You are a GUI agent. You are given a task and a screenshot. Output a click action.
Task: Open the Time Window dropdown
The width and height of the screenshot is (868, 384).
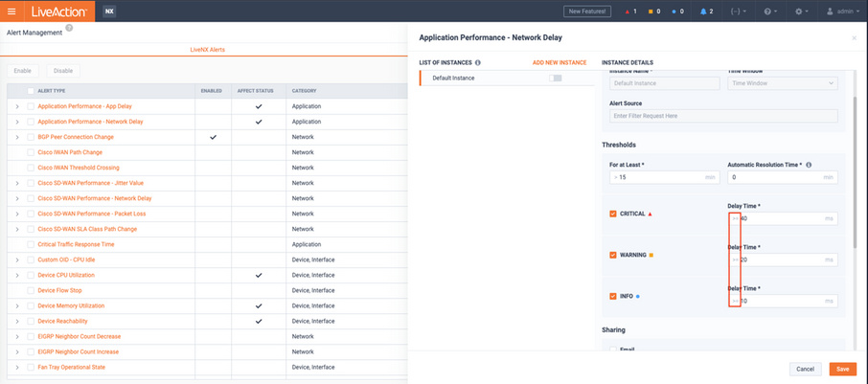782,83
